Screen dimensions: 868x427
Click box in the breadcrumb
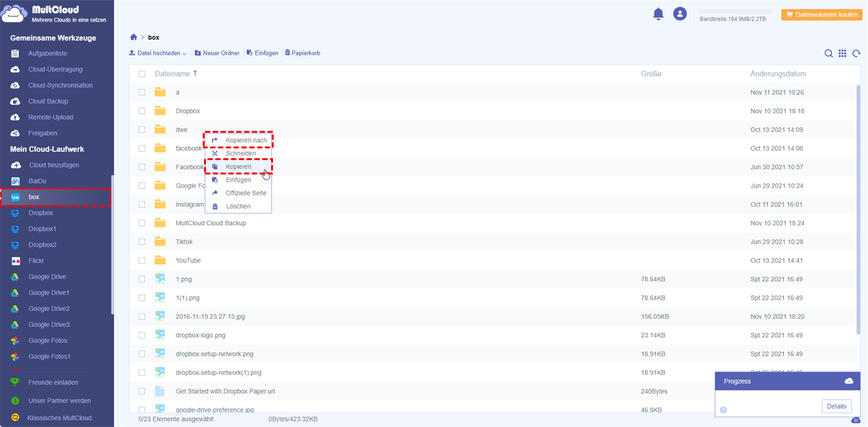point(153,38)
